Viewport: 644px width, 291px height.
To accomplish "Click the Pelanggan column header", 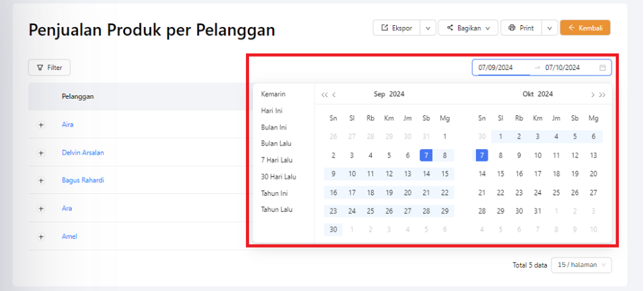I will (x=77, y=97).
